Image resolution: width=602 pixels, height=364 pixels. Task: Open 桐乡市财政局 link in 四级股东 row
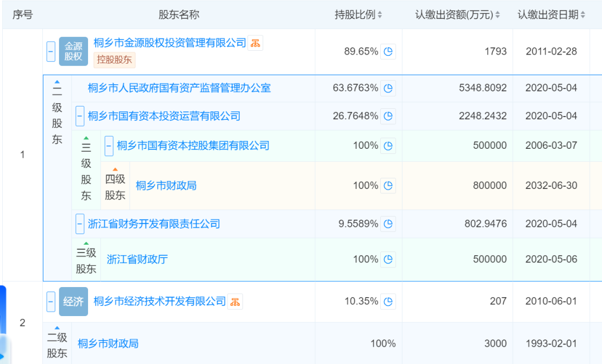tap(166, 186)
